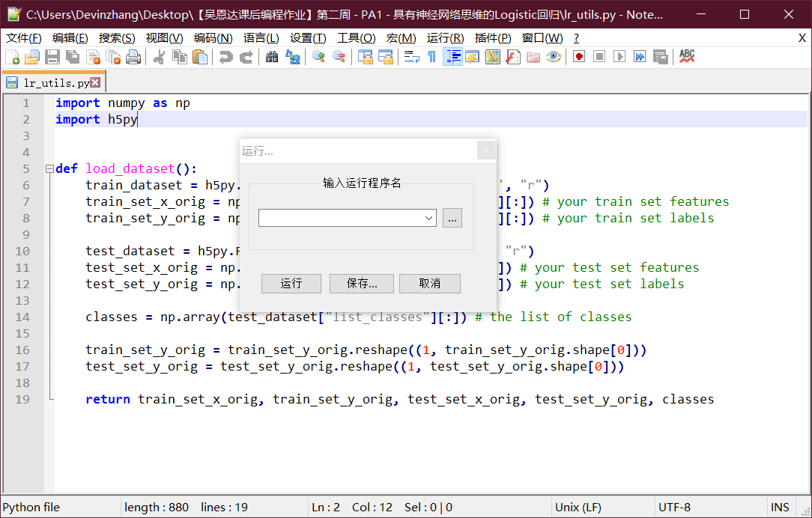The height and width of the screenshot is (518, 812).
Task: Save the recorded macro icon
Action: [660, 57]
